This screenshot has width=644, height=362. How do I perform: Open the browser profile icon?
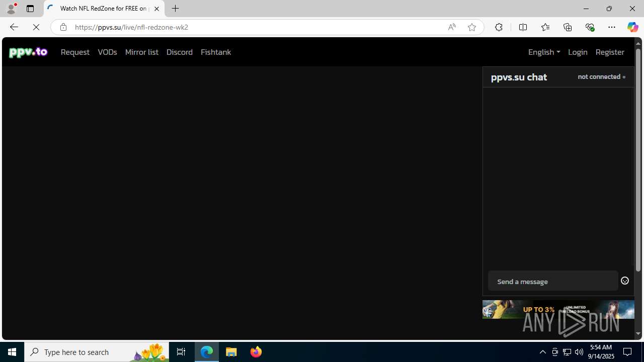point(11,9)
